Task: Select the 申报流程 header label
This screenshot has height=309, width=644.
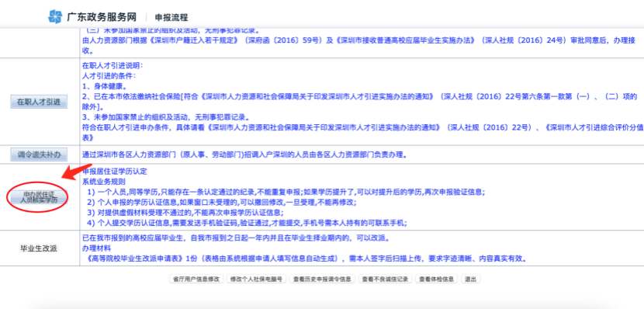Action: point(171,18)
